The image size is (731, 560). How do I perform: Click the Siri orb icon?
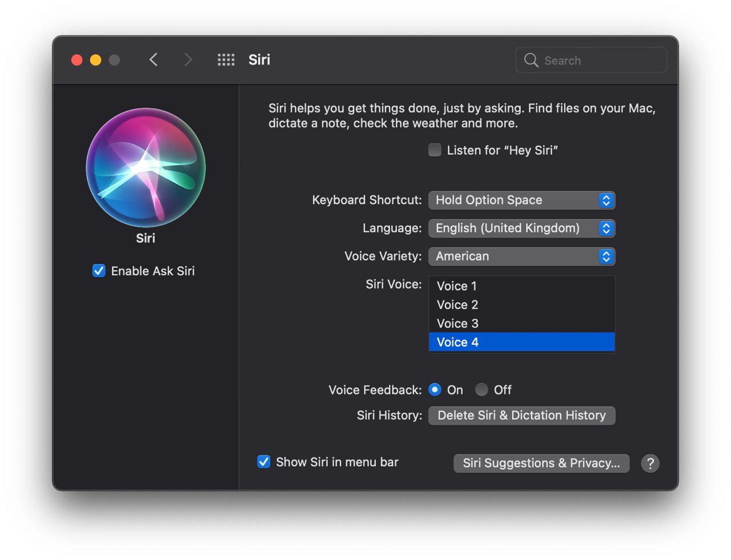pyautogui.click(x=146, y=167)
